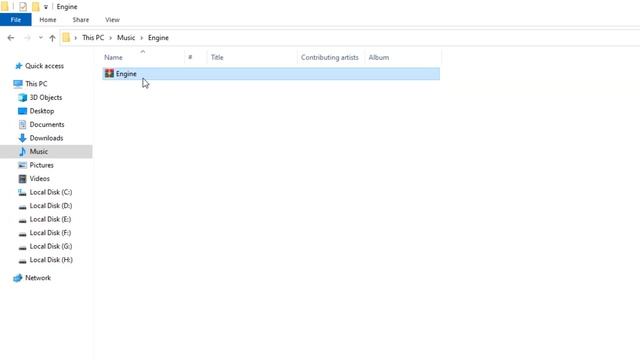This screenshot has width=640, height=360.
Task: Navigate to Music in breadcrumb path
Action: 126,38
